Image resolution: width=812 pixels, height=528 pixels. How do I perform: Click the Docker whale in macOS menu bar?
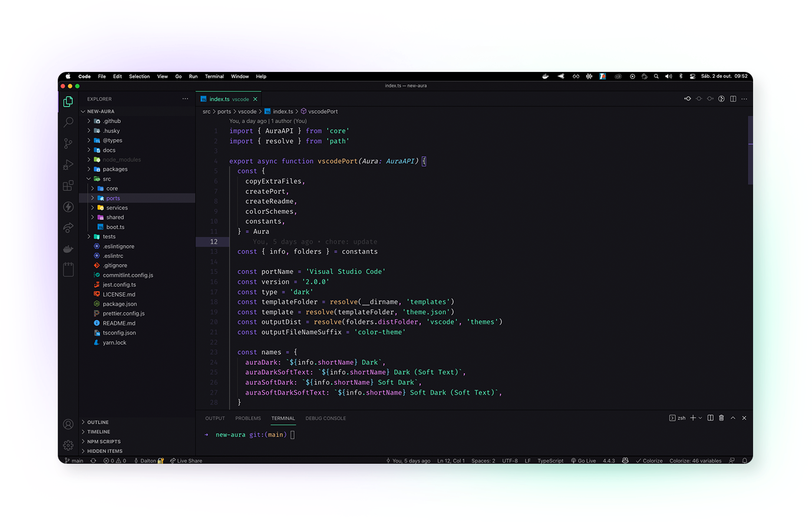click(545, 77)
